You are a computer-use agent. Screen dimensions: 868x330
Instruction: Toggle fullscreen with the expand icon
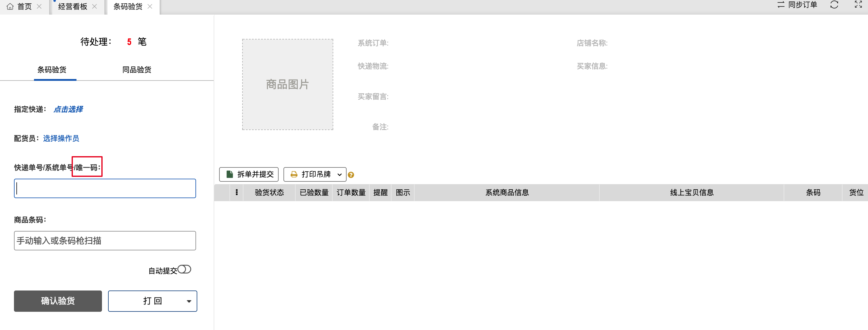point(858,5)
